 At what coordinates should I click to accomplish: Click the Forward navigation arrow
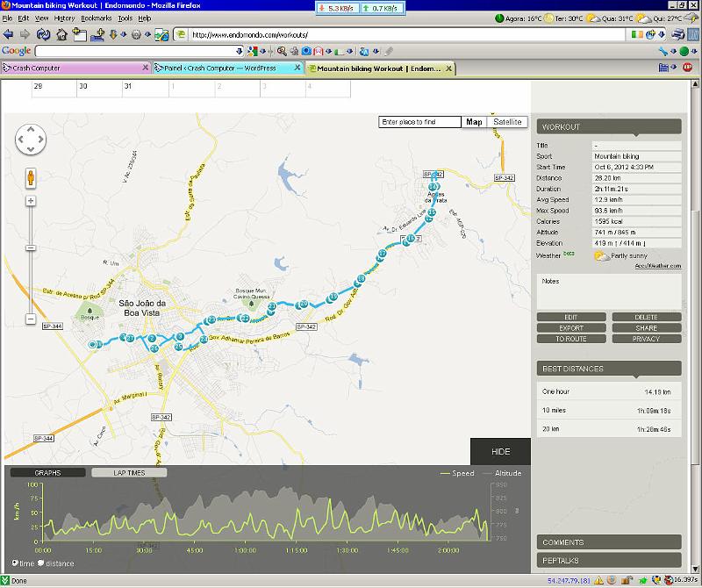pyautogui.click(x=25, y=34)
